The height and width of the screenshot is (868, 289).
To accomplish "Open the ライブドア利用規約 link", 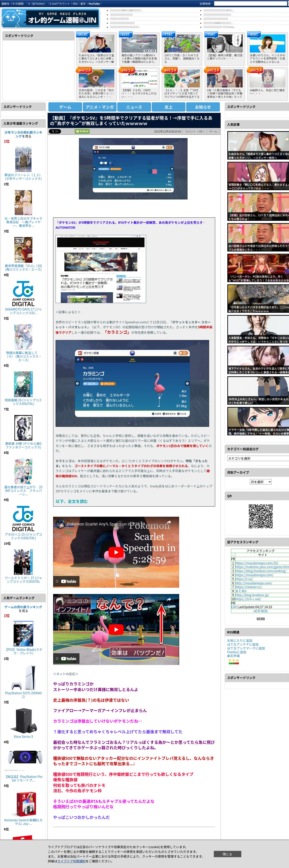I will pos(71,861).
